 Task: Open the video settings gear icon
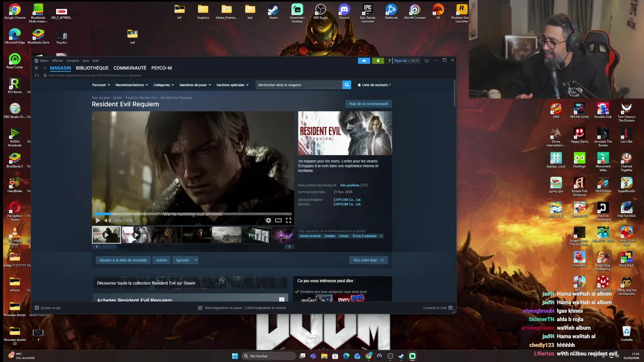(268, 220)
